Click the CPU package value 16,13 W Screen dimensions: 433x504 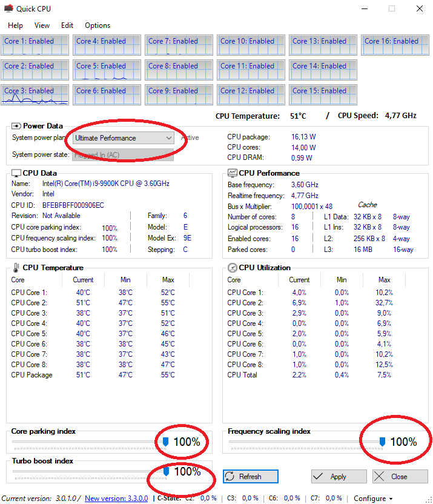303,137
